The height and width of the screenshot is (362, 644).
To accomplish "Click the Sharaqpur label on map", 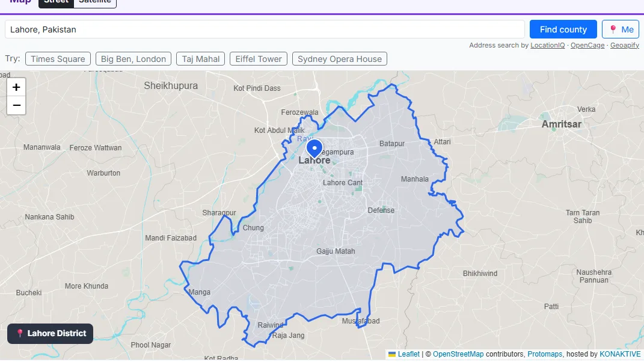I will tap(219, 213).
